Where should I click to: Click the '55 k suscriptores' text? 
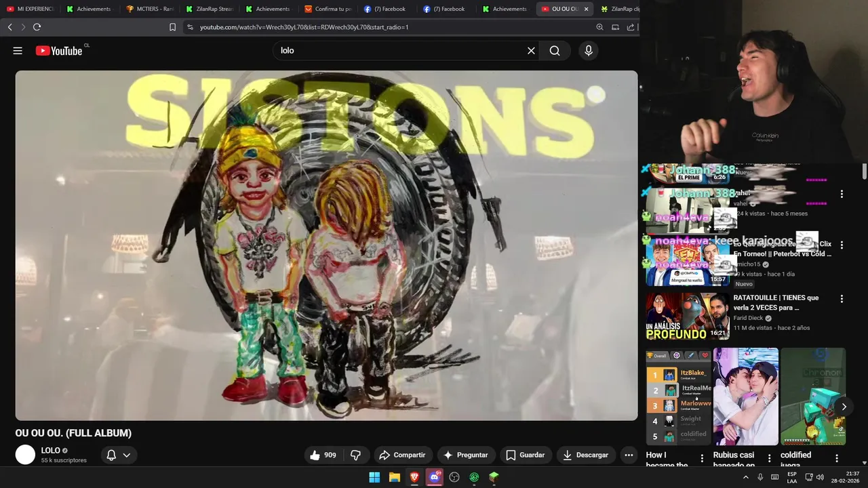64,460
